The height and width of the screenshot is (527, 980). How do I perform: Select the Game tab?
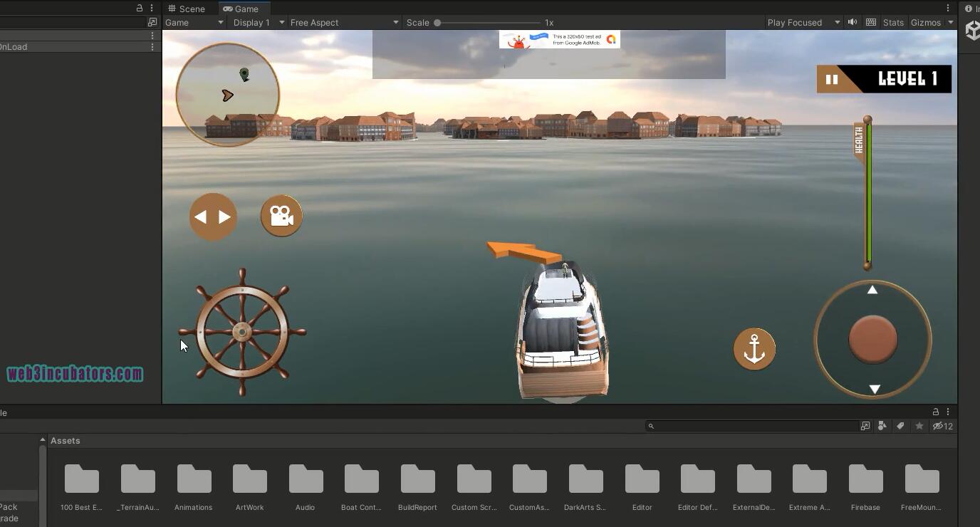[241, 9]
